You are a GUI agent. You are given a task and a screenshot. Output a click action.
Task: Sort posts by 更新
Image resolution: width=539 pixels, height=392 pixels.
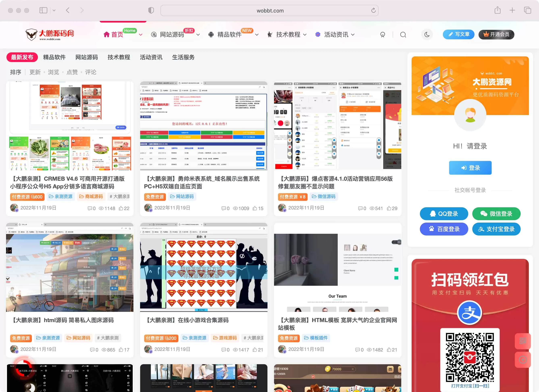[35, 72]
